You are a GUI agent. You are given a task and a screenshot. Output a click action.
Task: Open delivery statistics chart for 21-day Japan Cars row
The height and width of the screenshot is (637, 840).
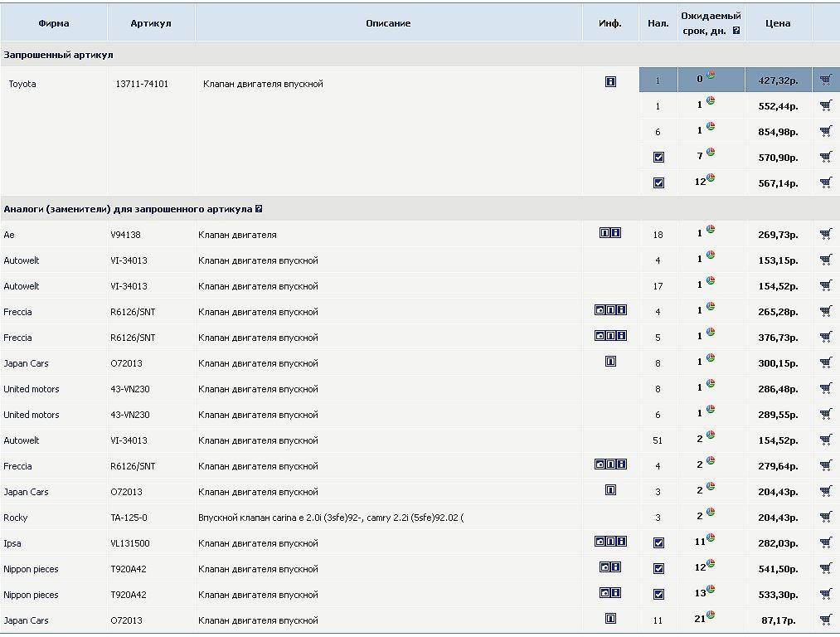tap(711, 616)
